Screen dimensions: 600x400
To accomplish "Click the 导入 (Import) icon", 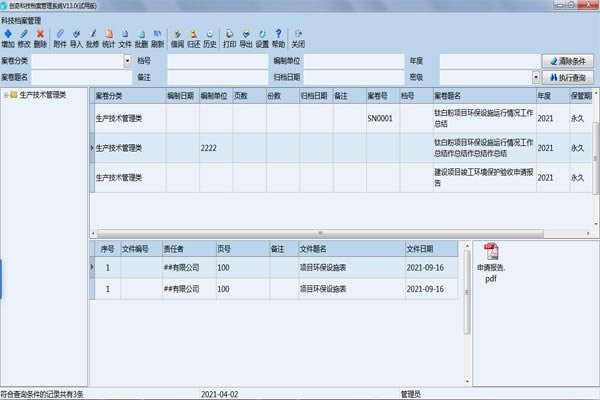I will [76, 38].
